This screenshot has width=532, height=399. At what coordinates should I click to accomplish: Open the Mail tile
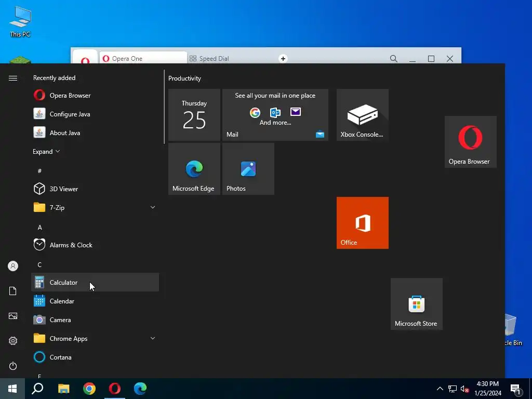pos(275,115)
